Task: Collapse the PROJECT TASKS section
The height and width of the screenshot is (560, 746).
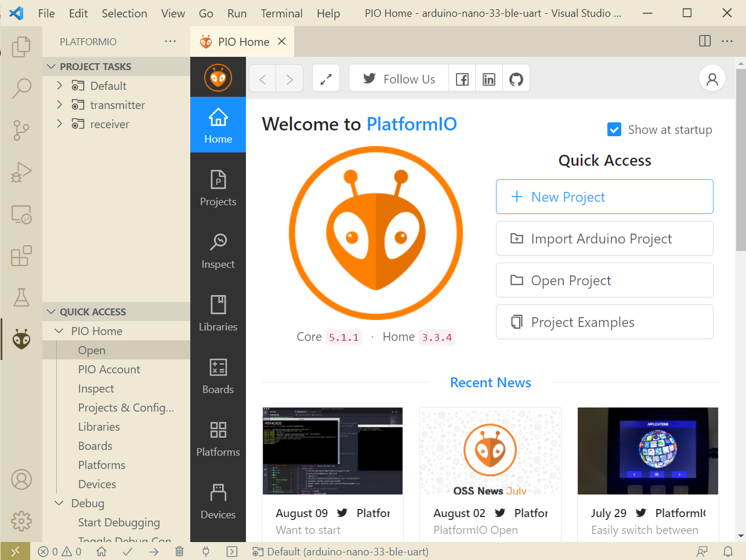Action: pyautogui.click(x=116, y=67)
